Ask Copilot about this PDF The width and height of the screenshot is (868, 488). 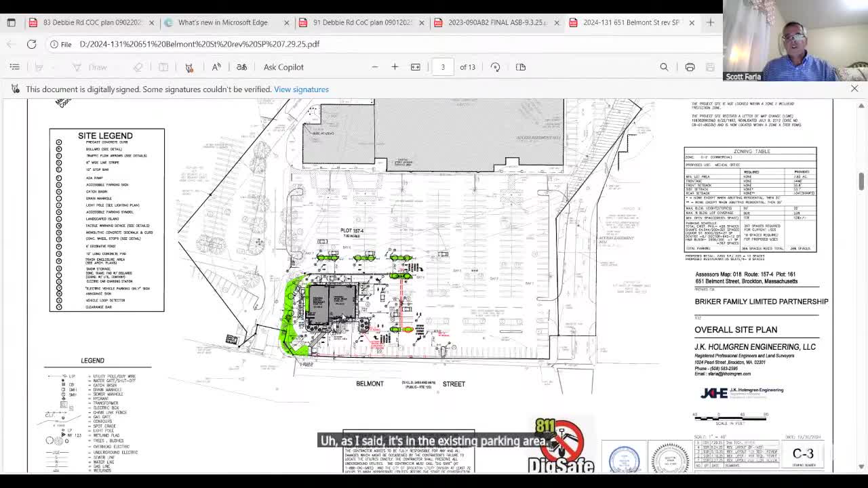283,67
